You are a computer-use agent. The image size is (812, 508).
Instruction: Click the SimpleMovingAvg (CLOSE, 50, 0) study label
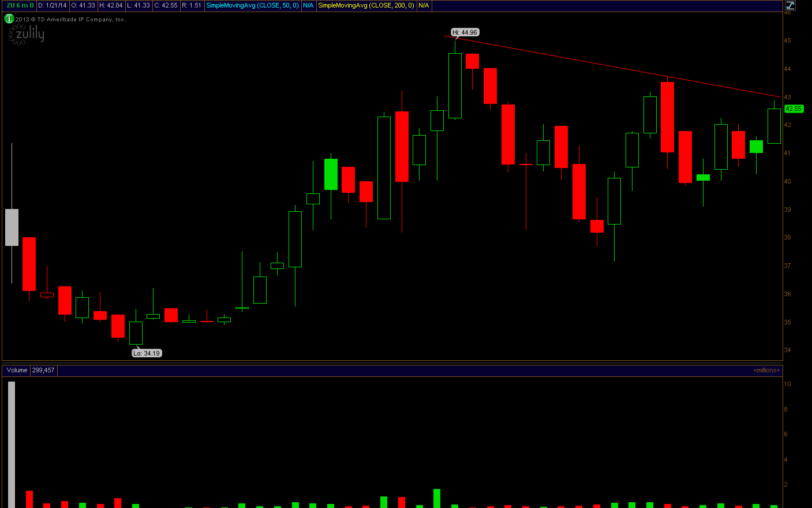[x=252, y=5]
